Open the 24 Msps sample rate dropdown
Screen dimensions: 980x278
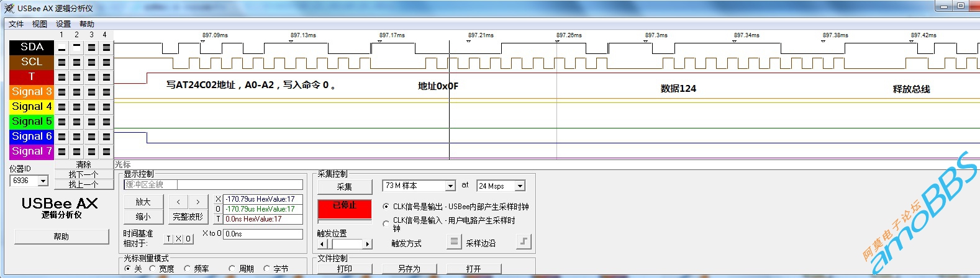click(x=520, y=186)
